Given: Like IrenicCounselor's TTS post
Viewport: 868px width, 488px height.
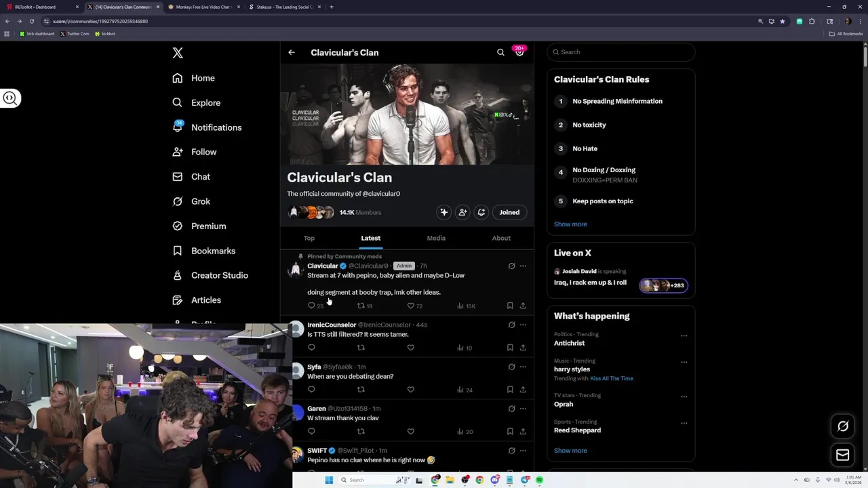Looking at the screenshot, I should [410, 348].
